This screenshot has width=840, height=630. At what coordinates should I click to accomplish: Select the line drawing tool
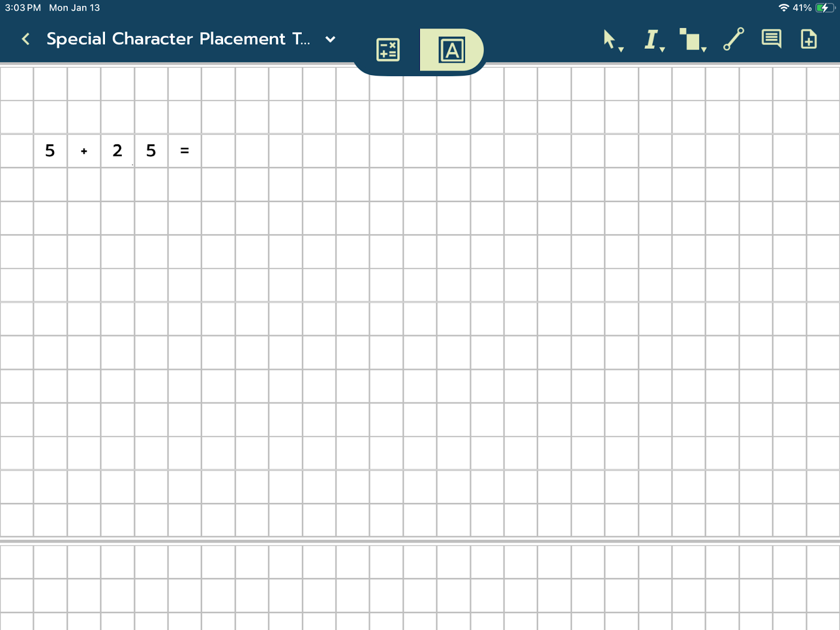pyautogui.click(x=733, y=39)
